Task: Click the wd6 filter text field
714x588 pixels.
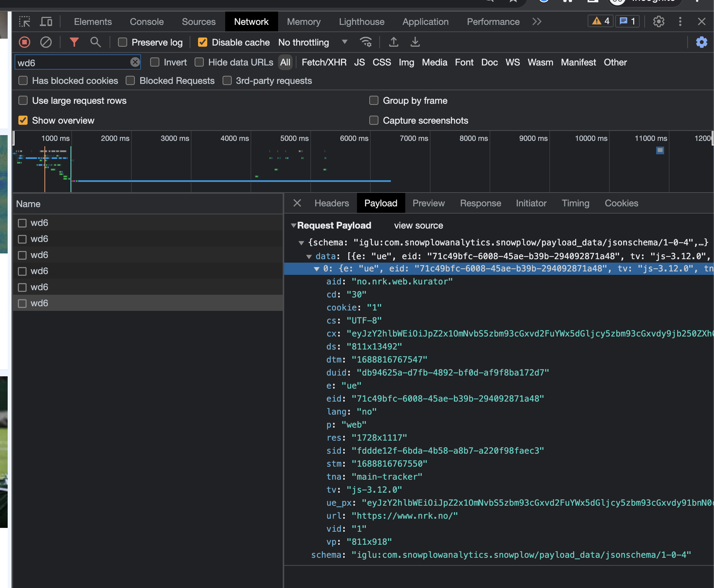Action: [x=73, y=63]
